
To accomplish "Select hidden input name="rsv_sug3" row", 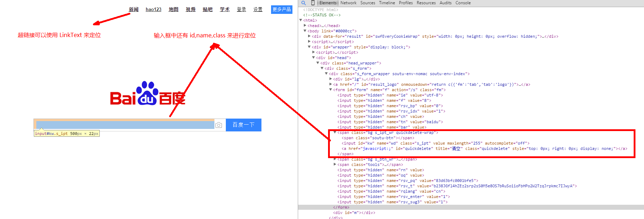I will tap(393, 202).
